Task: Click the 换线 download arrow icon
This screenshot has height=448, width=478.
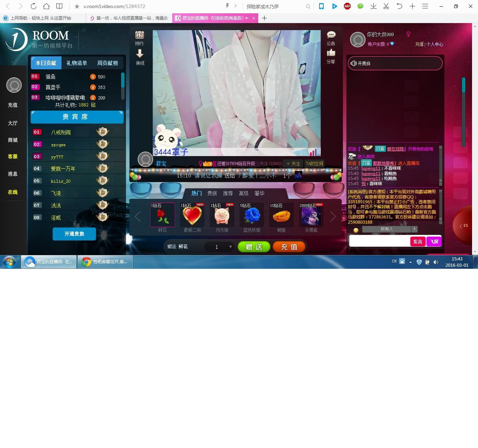Action: pyautogui.click(x=140, y=54)
